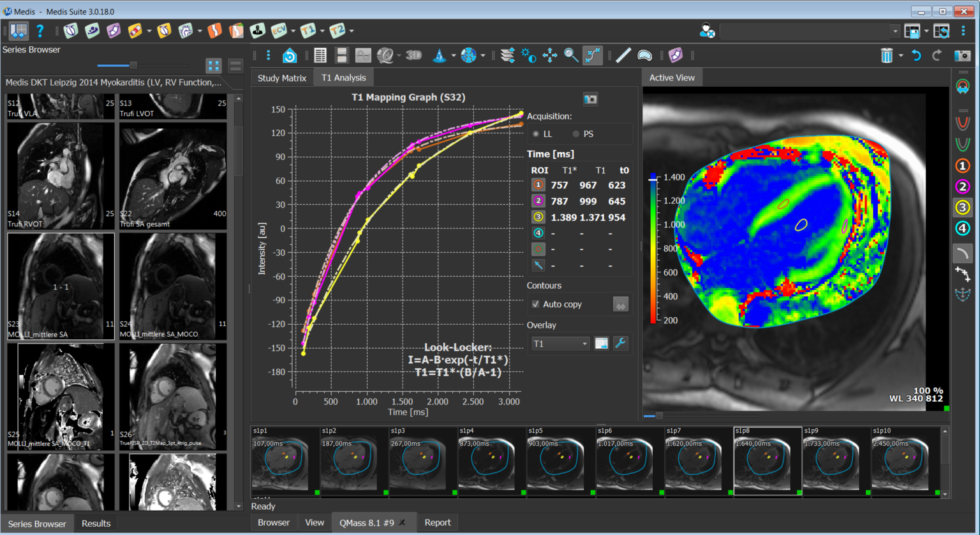The width and height of the screenshot is (980, 535).
Task: Adjust the thumbnail size slider in Series Browser
Action: click(132, 64)
